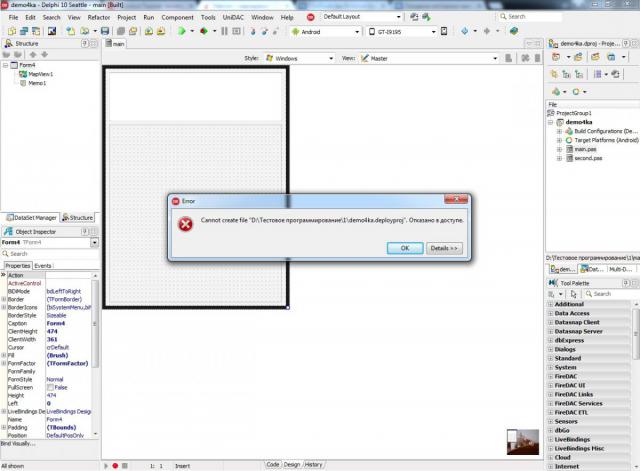This screenshot has height=471, width=640.
Task: Open the Project menu
Action: pos(127,18)
